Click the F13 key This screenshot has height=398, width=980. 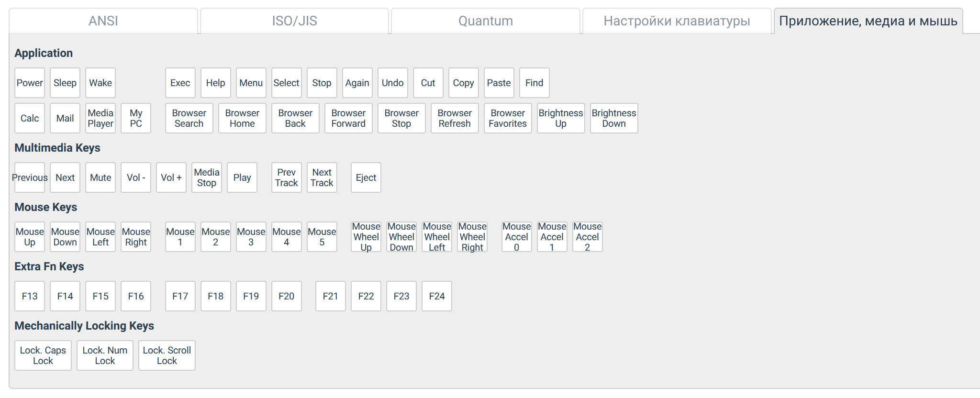[x=30, y=296]
